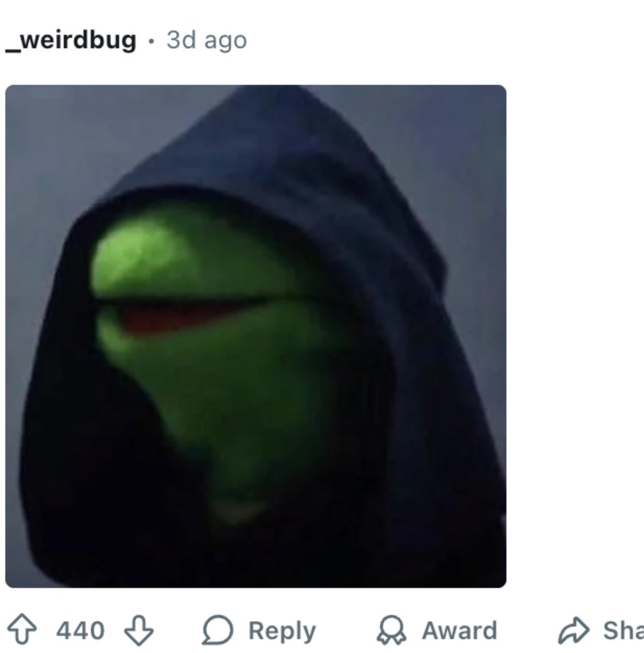Click the Reply button text
Screen dimensions: 644x653
[282, 630]
